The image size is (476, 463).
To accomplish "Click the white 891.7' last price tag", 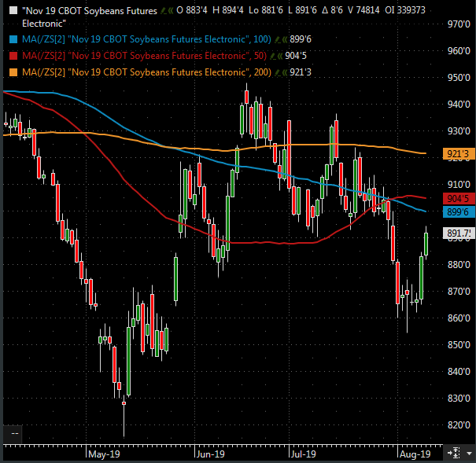I will [459, 233].
